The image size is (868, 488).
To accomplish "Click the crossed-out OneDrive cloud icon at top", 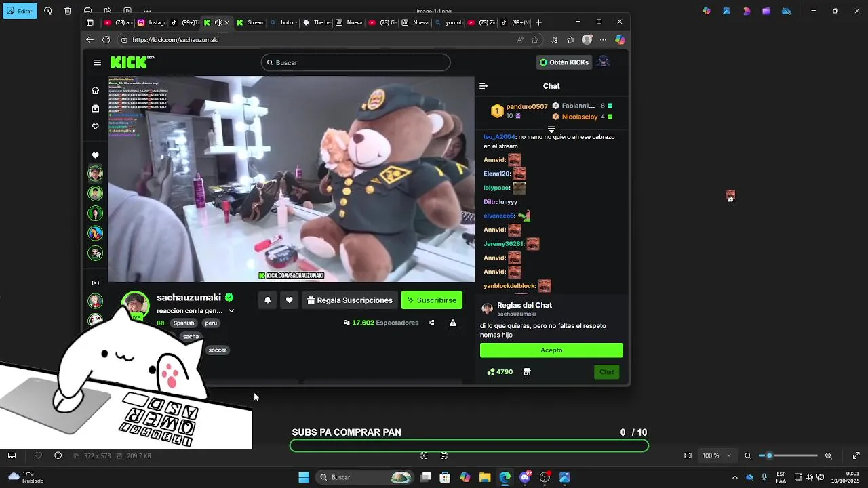I will [x=786, y=11].
